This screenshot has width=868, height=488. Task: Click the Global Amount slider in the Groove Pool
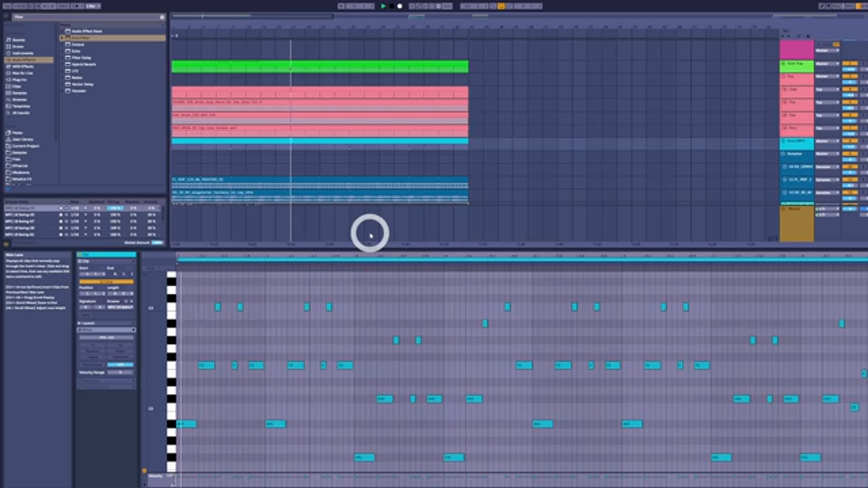click(x=157, y=243)
